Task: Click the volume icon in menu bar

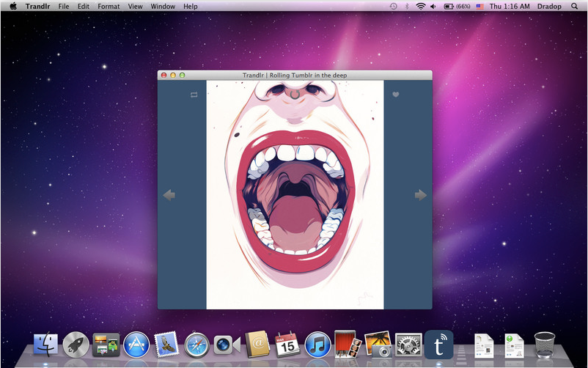Action: coord(433,7)
